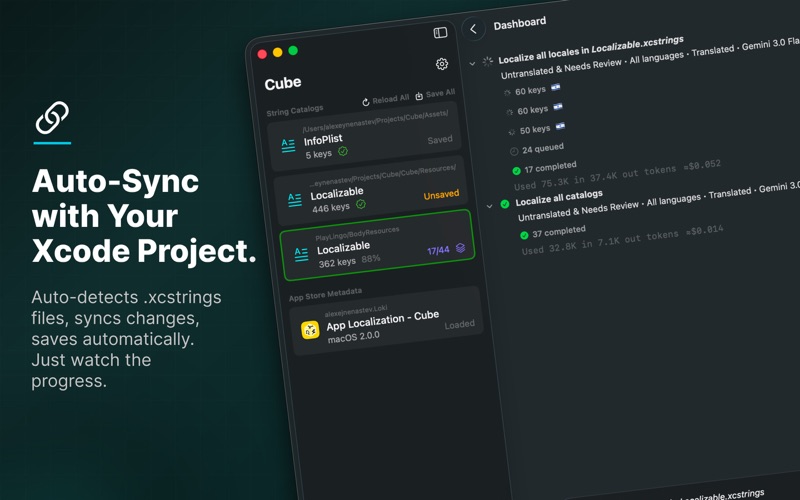800x500 pixels.
Task: Collapse the Localize all catalogs task
Action: (489, 206)
